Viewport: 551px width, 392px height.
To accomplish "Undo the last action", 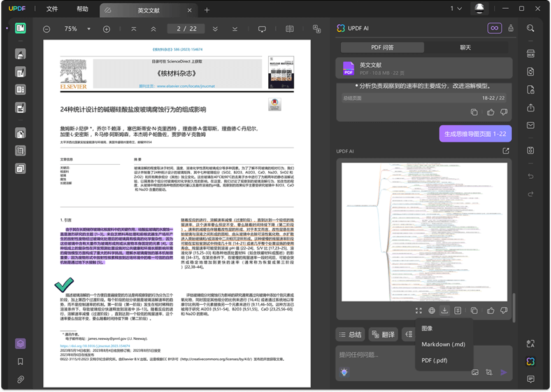I will coord(531,176).
